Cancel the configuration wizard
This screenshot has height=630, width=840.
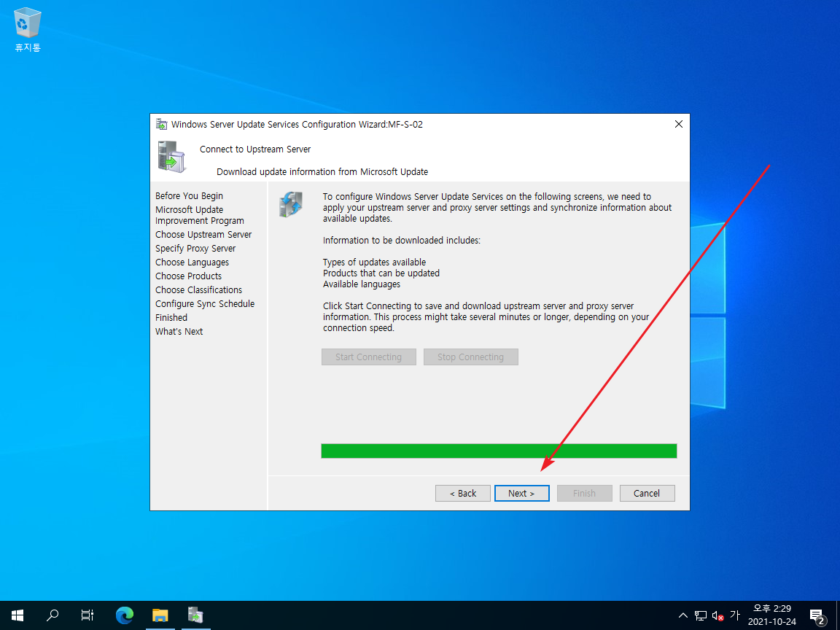point(647,494)
